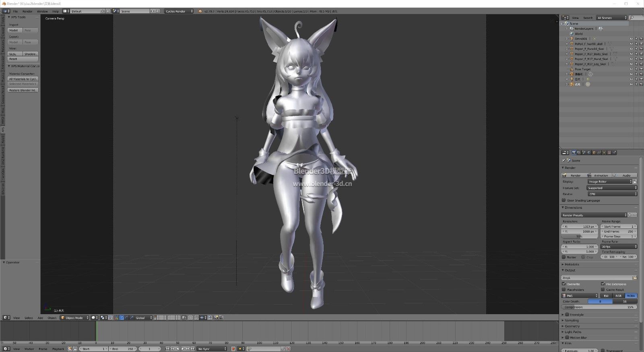Open the Scene properties tab icon
This screenshot has height=352, width=644.
(584, 152)
